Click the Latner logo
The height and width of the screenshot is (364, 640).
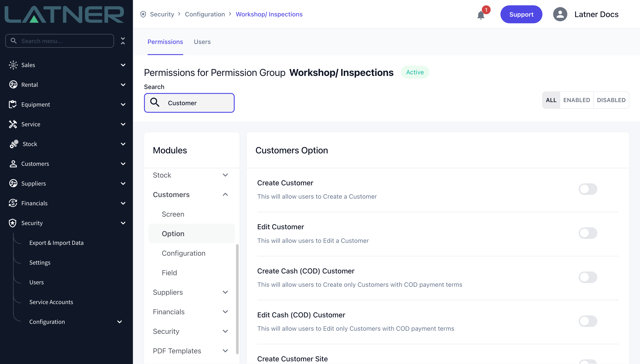(x=64, y=14)
